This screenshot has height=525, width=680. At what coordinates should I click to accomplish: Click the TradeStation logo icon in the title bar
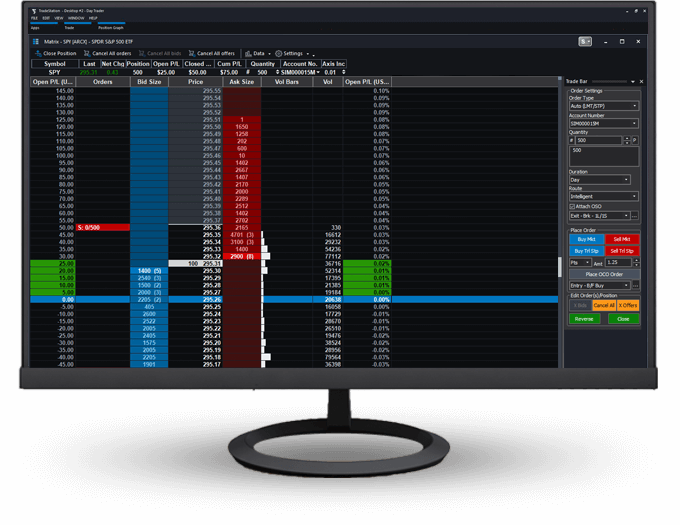(34, 11)
